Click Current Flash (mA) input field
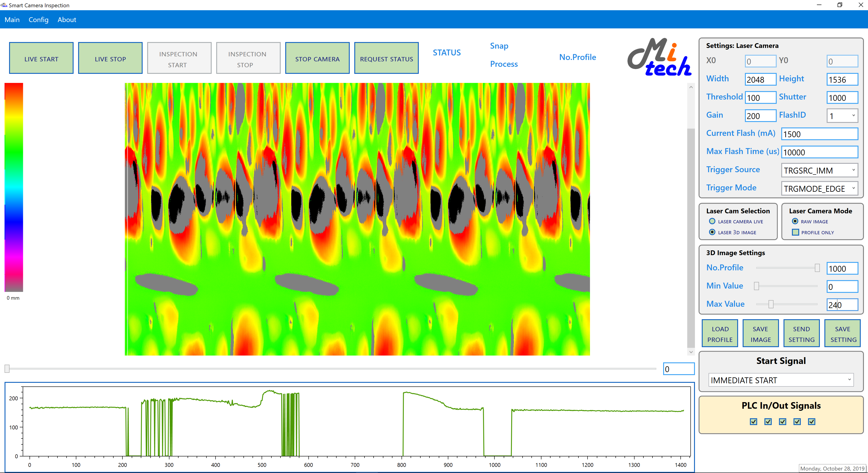The width and height of the screenshot is (868, 473). 819,134
